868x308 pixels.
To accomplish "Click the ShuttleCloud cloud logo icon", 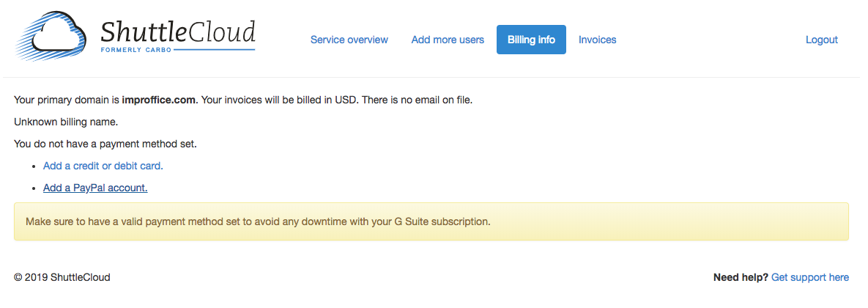I will (51, 38).
